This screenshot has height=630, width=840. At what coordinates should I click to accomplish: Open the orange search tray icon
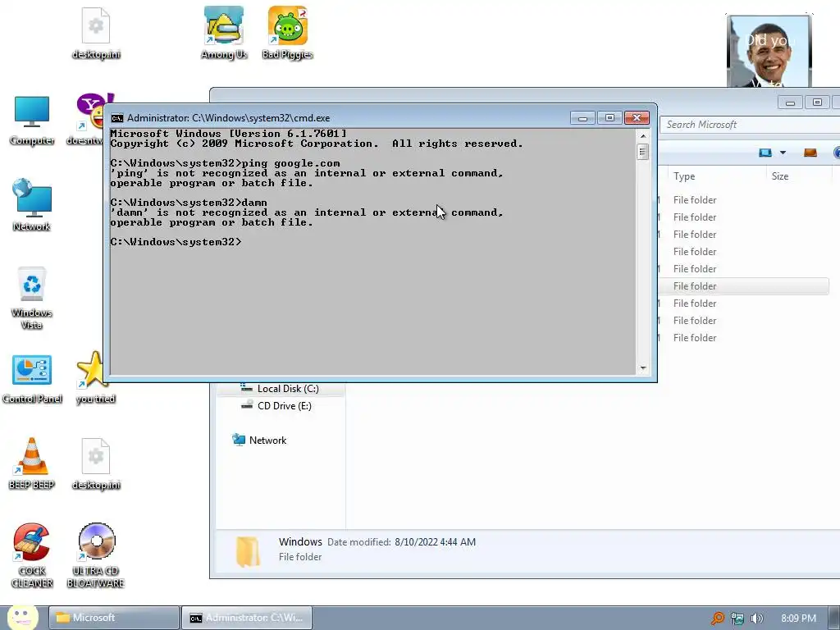(717, 619)
